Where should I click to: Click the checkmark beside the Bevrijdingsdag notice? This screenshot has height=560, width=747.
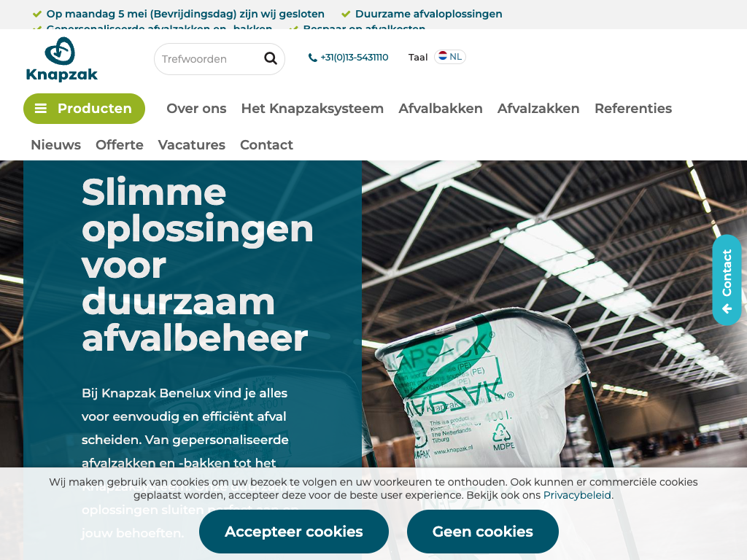tap(36, 15)
